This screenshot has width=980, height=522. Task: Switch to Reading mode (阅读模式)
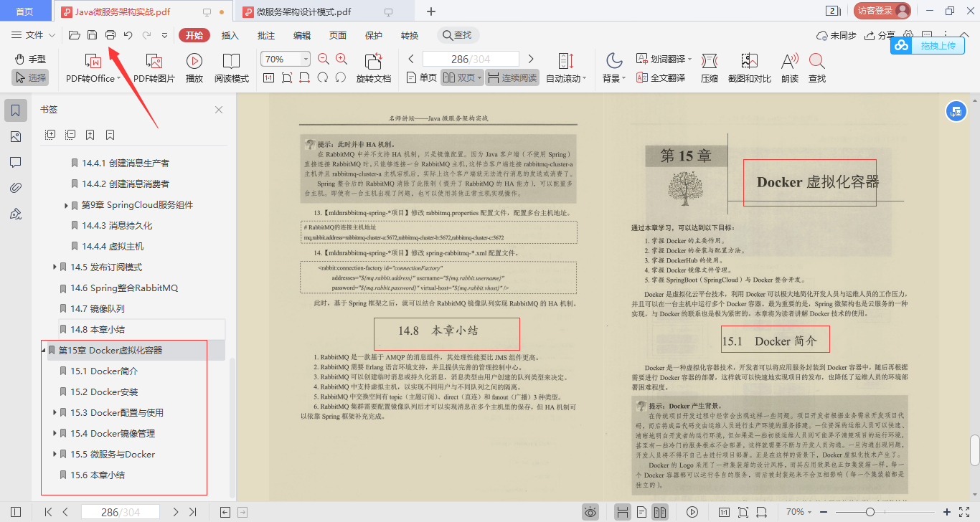[232, 69]
